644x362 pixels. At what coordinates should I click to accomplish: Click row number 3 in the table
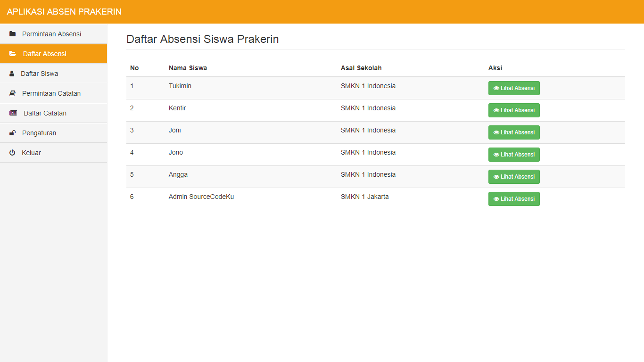(132, 130)
